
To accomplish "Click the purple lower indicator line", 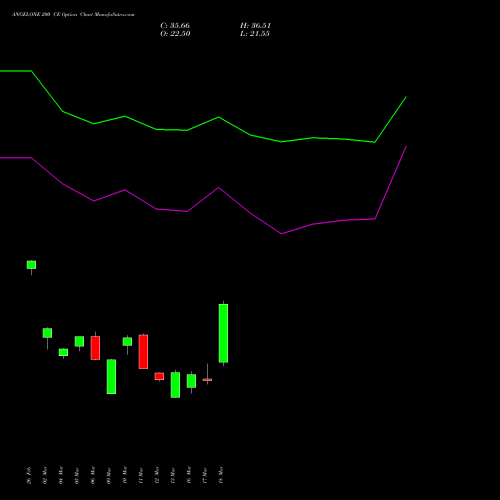I will tap(219, 188).
